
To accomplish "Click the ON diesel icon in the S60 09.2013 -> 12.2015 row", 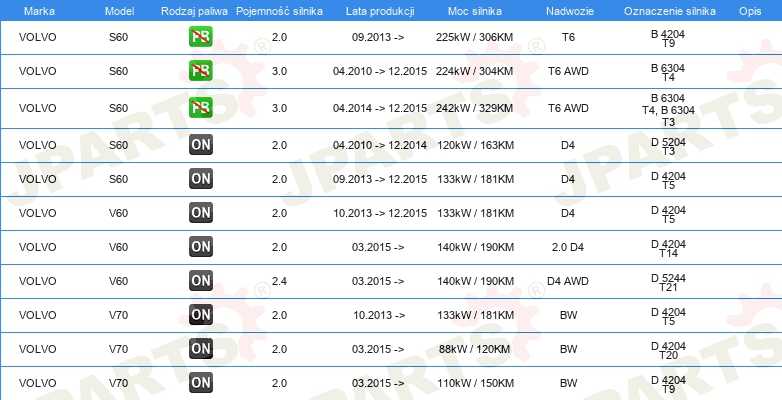I will pos(200,179).
